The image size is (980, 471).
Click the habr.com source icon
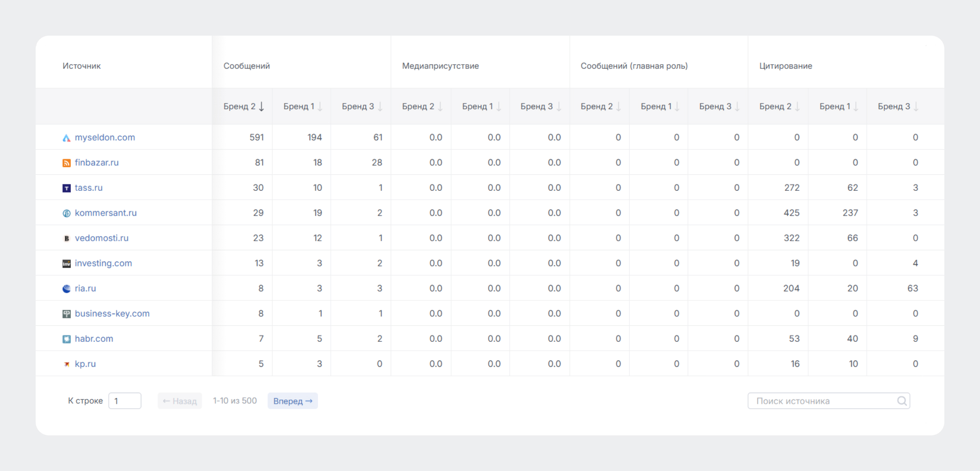pyautogui.click(x=66, y=339)
